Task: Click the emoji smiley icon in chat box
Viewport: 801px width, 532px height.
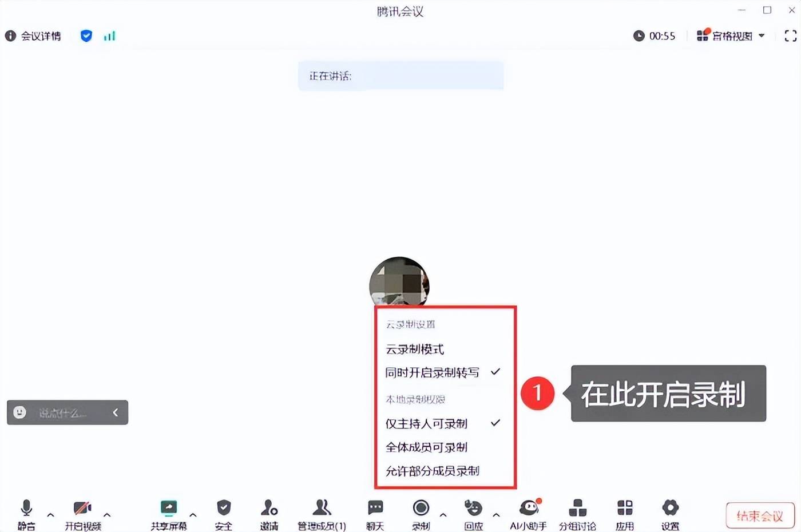Action: [20, 412]
